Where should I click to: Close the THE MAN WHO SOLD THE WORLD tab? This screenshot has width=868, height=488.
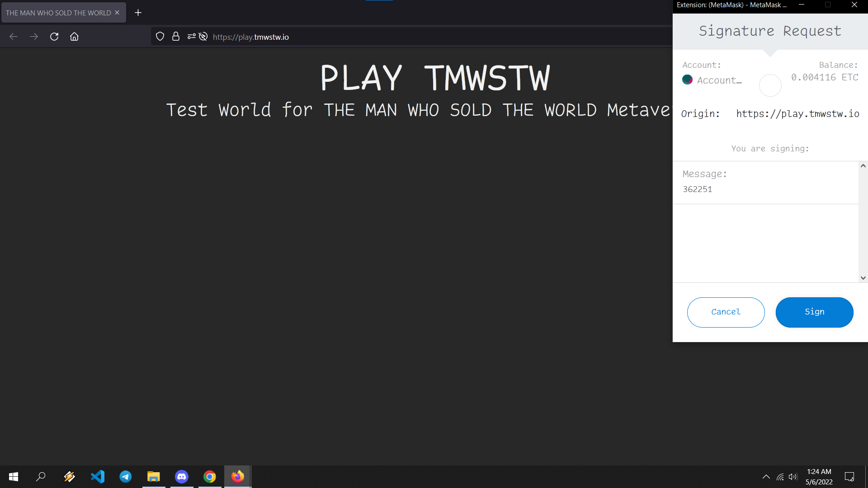tap(117, 13)
